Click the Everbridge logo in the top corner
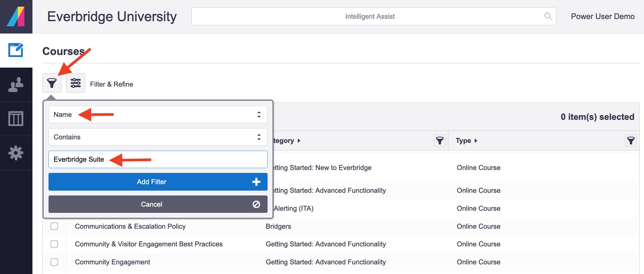This screenshot has height=274, width=644. coord(16,16)
